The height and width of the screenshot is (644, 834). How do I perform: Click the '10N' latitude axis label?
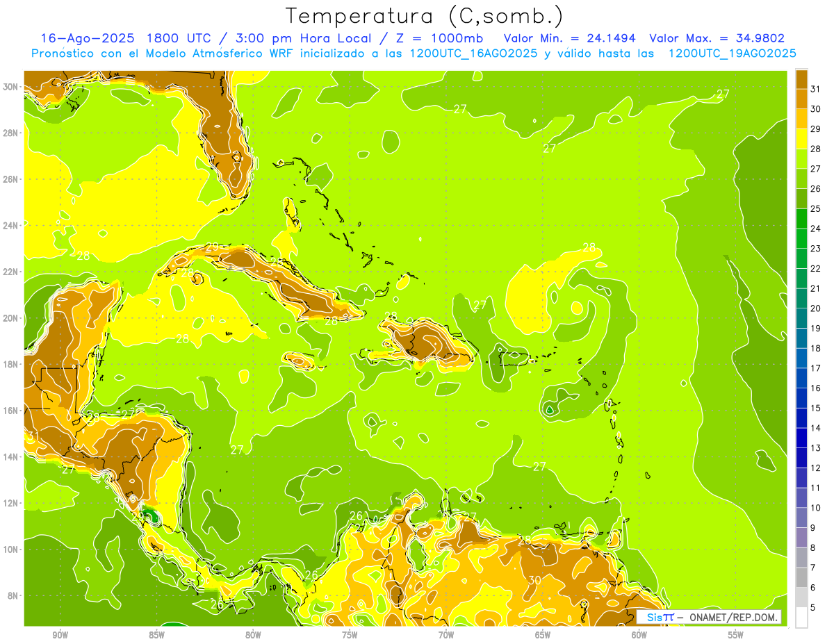10,549
